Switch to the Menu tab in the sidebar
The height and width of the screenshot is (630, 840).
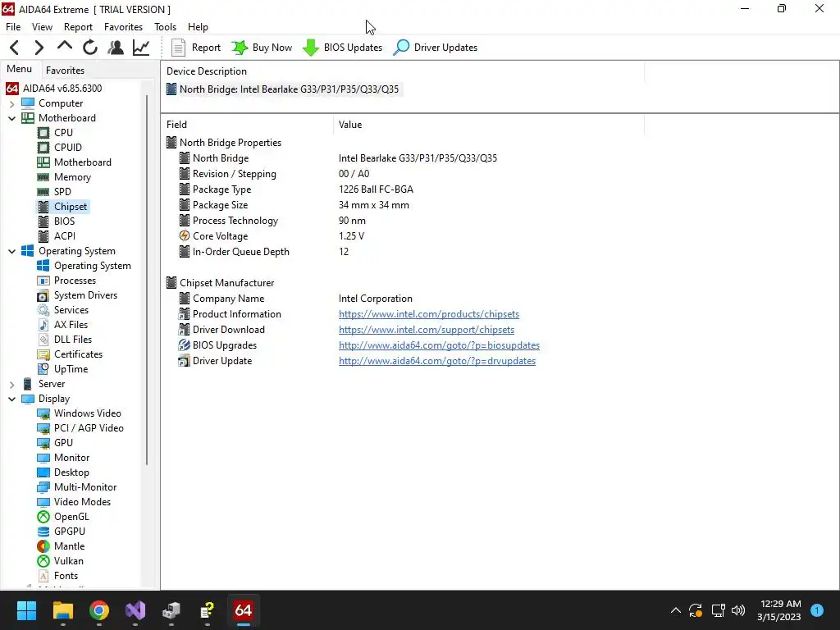tap(20, 69)
